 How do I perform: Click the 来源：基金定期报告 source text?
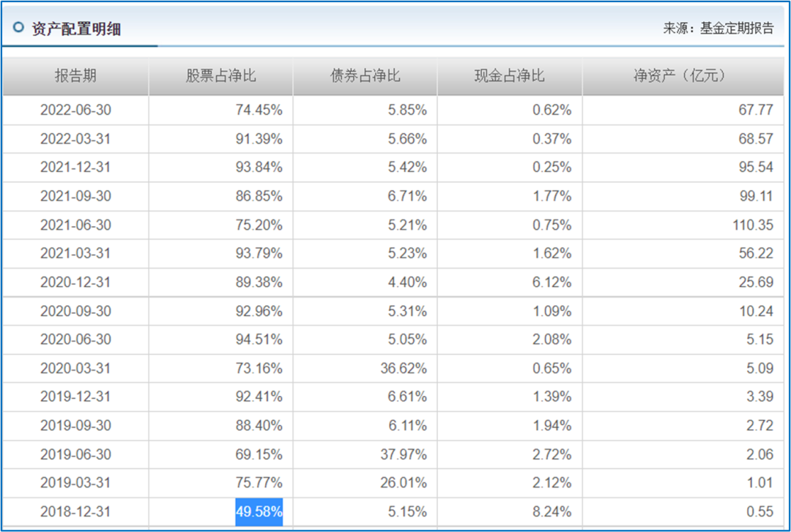718,29
